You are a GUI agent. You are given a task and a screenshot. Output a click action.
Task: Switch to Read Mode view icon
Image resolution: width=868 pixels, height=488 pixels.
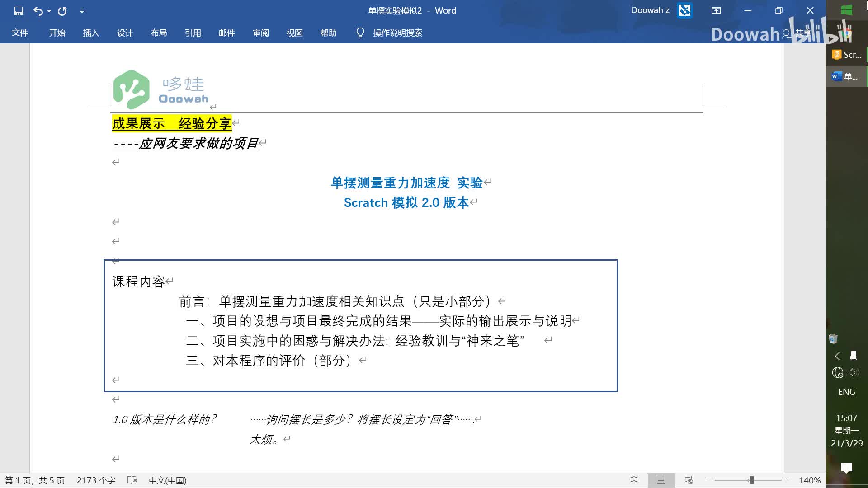click(x=634, y=480)
